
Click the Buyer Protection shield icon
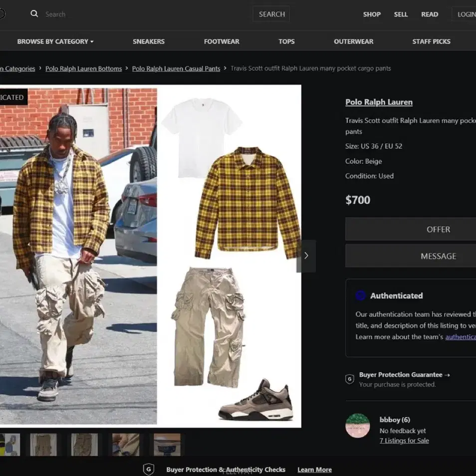(350, 379)
